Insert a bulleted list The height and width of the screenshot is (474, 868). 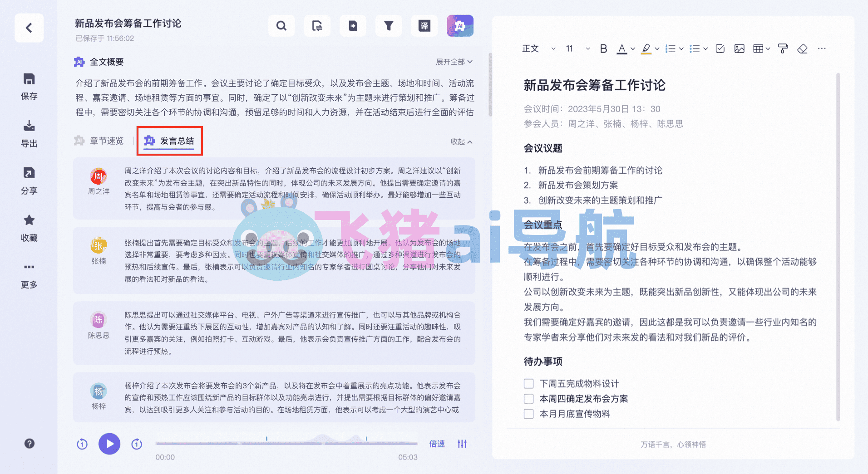click(695, 49)
